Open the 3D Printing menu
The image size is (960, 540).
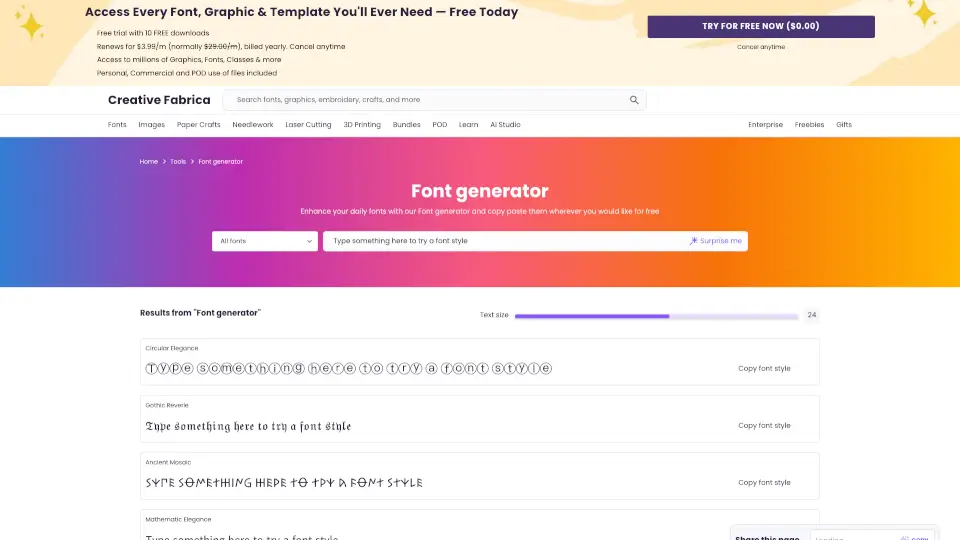point(362,125)
